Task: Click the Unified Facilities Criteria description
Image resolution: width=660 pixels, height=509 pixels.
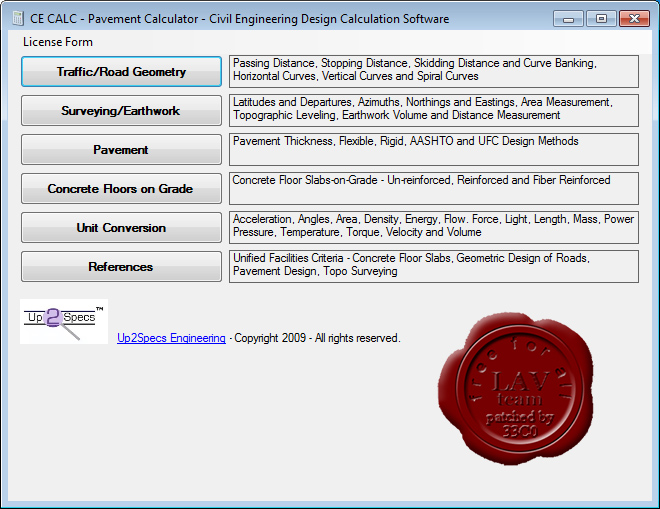Action: click(x=434, y=266)
